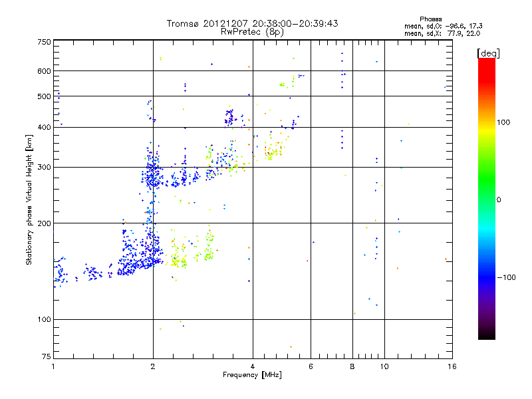Screen dimensions: 532x399
Task: Click x-axis tick label '6'
Action: click(311, 366)
